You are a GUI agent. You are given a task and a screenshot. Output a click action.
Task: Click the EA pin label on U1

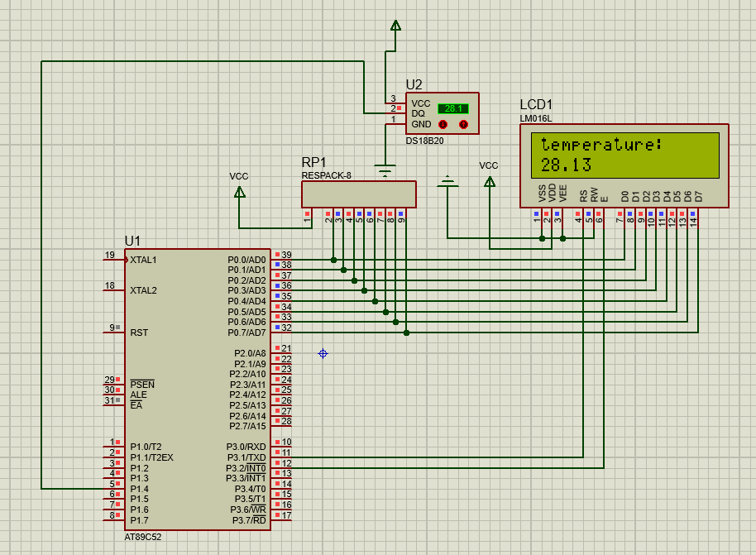click(x=136, y=405)
